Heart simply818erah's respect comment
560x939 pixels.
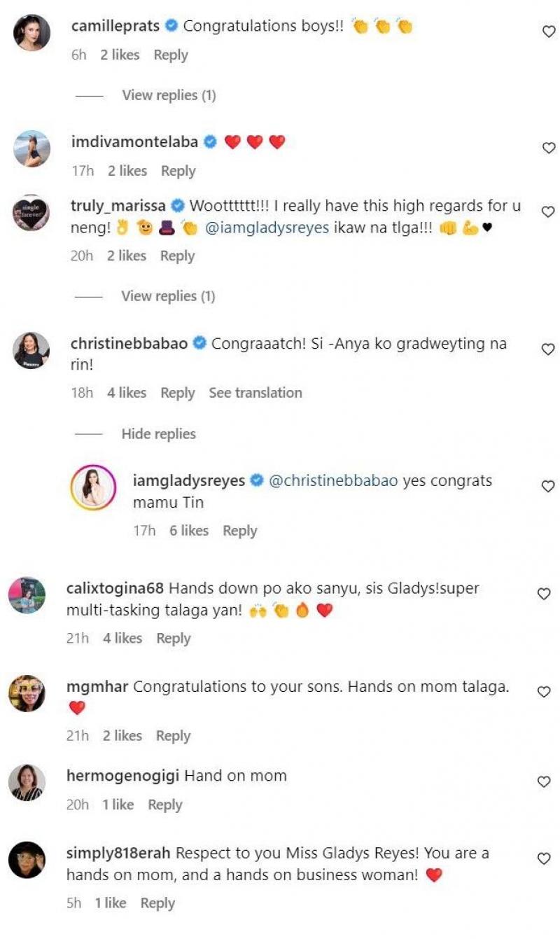(544, 858)
